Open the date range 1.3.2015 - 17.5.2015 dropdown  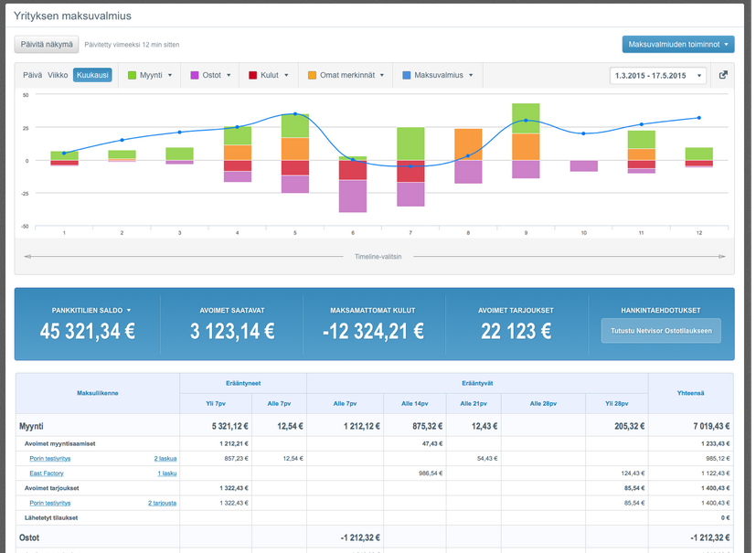pyautogui.click(x=657, y=76)
